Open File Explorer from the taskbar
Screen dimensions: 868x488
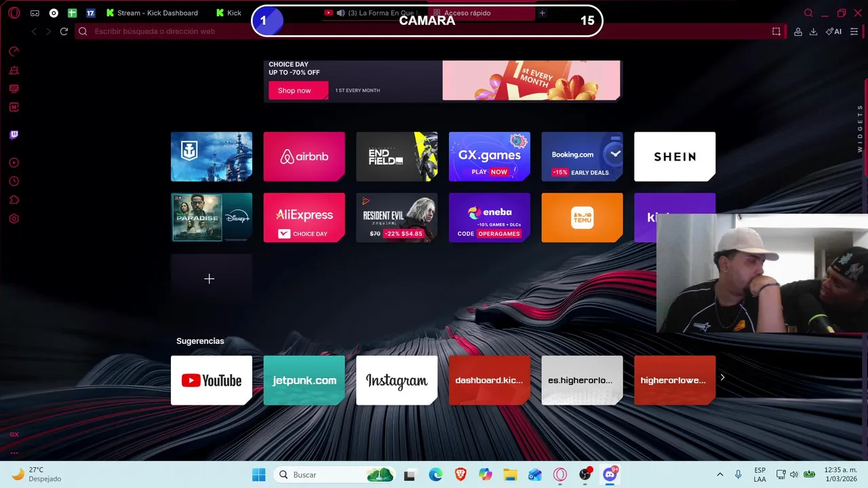tap(510, 474)
